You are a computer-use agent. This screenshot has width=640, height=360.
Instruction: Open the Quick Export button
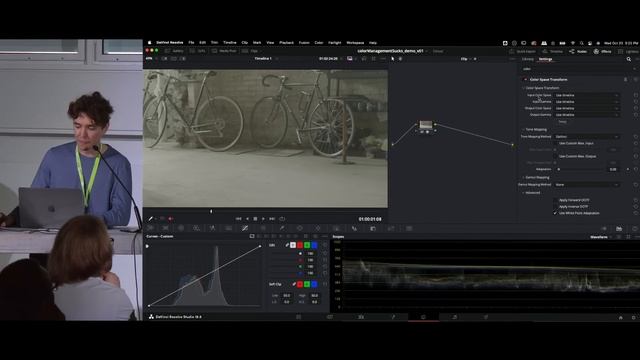tap(522, 51)
